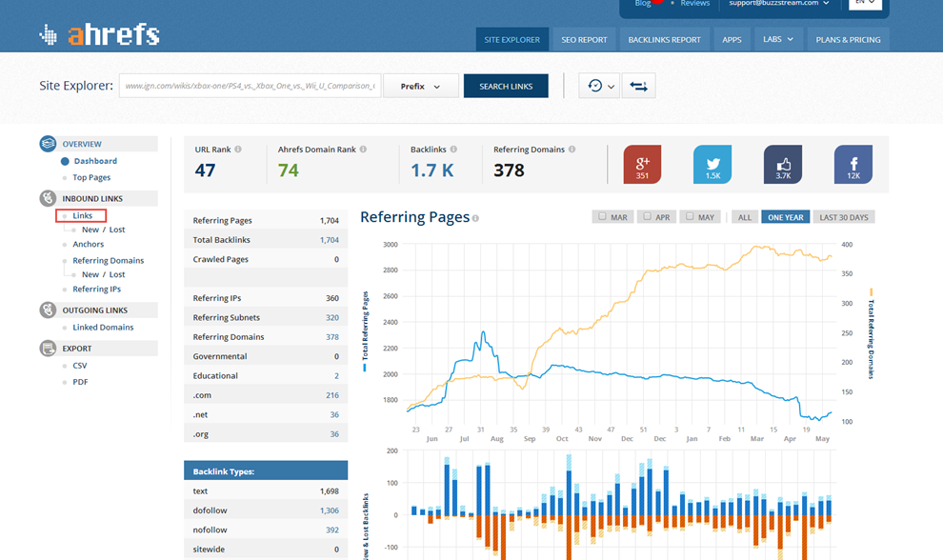Click the Google+ share count icon
Screen dimensions: 943x560
point(641,164)
